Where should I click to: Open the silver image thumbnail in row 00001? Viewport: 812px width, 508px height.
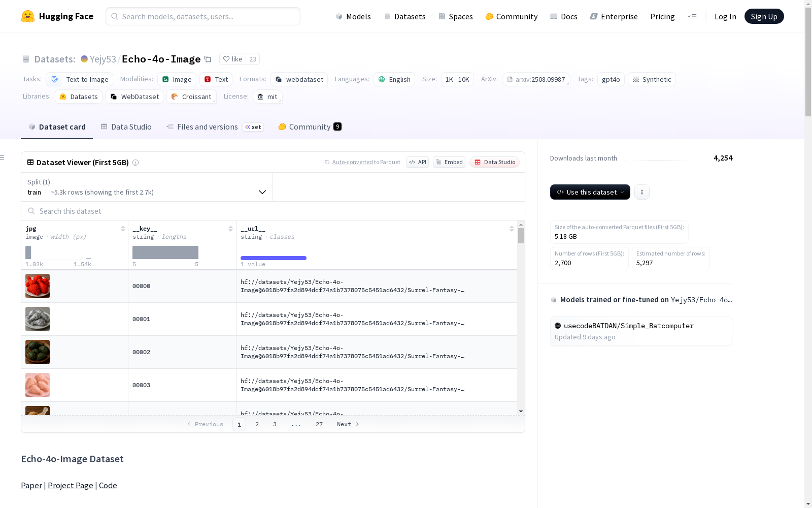pyautogui.click(x=38, y=319)
